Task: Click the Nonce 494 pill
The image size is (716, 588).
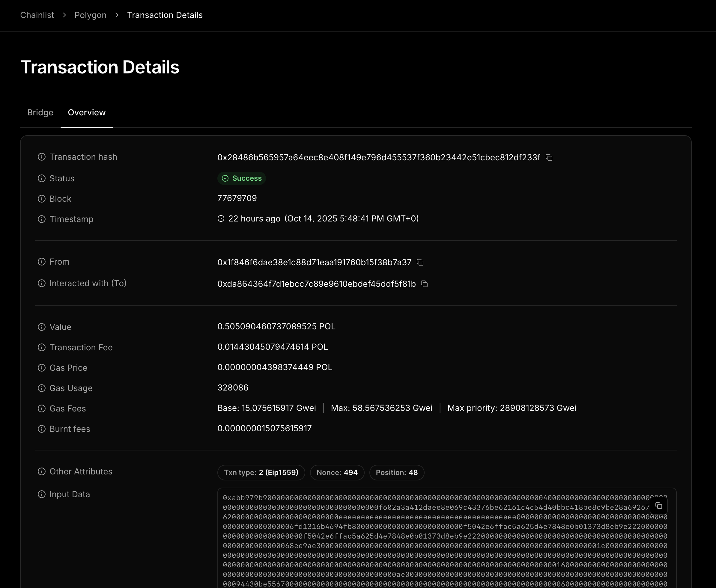Action: tap(337, 473)
